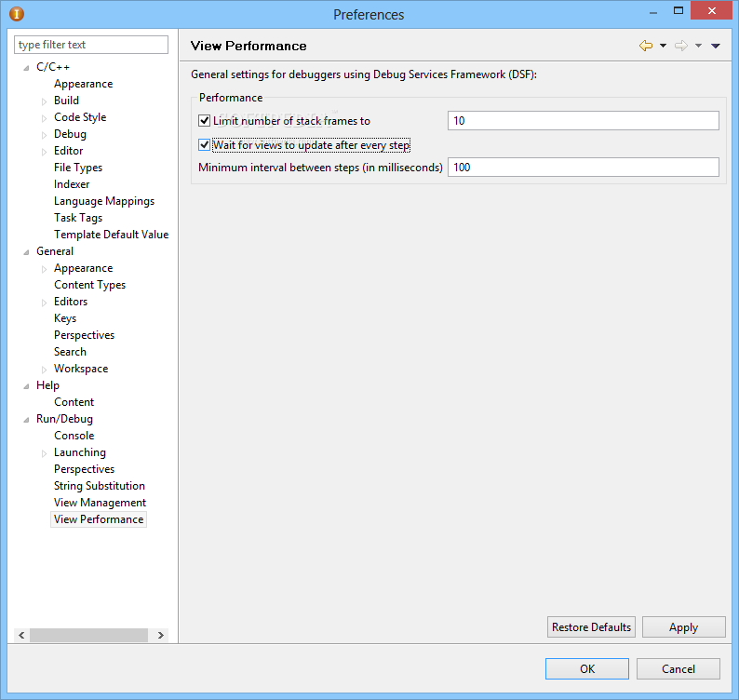Open Console preferences page
Image resolution: width=739 pixels, height=700 pixels.
[x=74, y=436]
